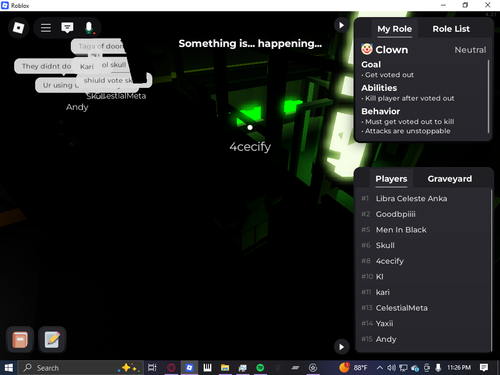Screen dimensions: 500x375
Task: Open the network tray icon
Action: point(403,368)
